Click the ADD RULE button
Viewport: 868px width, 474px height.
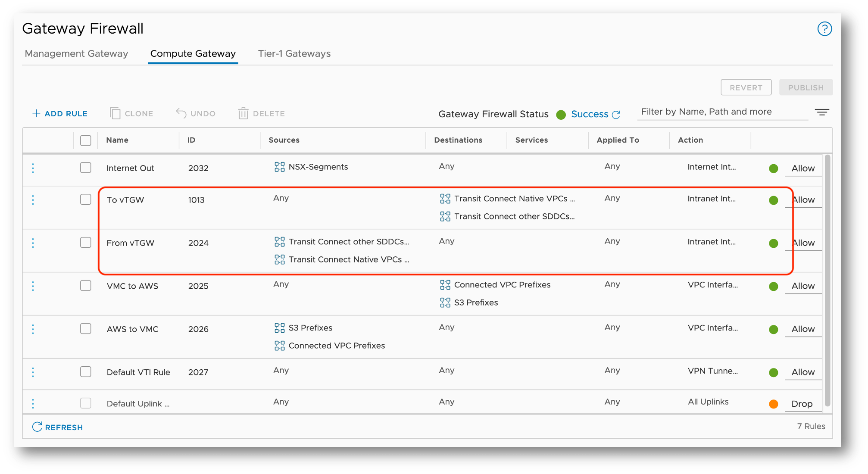(60, 113)
